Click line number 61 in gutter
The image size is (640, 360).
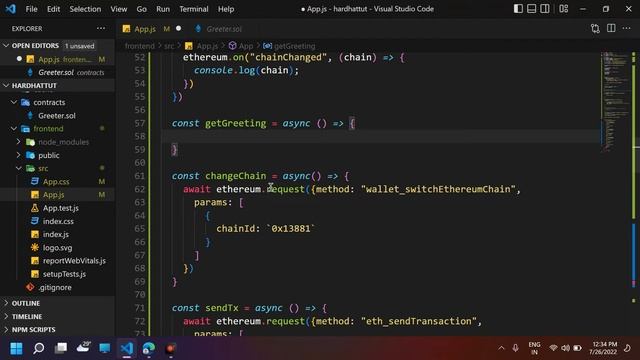click(x=140, y=176)
